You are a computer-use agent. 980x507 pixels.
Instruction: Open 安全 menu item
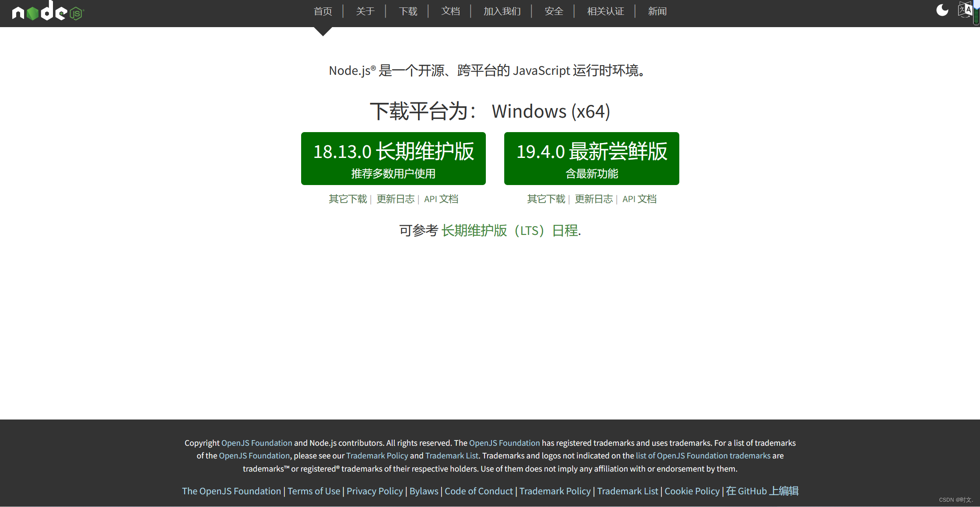pyautogui.click(x=553, y=11)
